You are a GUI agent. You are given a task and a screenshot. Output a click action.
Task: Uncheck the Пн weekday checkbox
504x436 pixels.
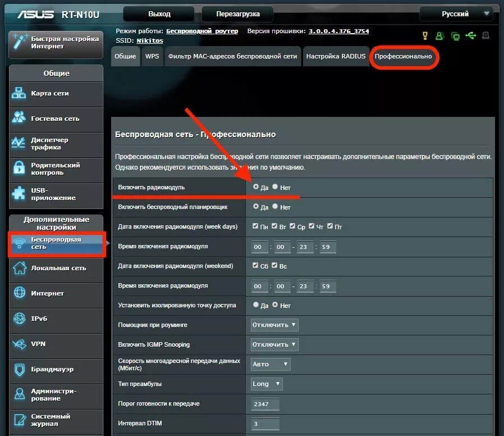click(x=255, y=226)
